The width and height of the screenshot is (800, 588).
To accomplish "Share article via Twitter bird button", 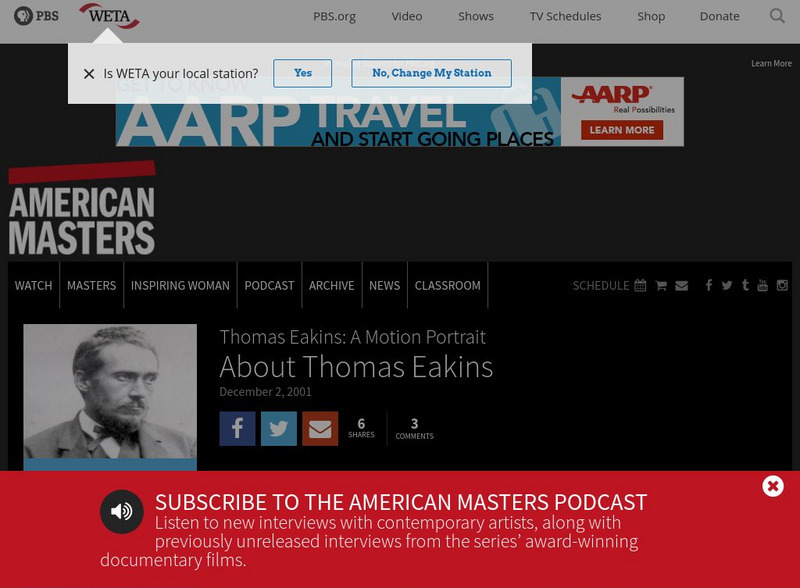I will coord(279,429).
